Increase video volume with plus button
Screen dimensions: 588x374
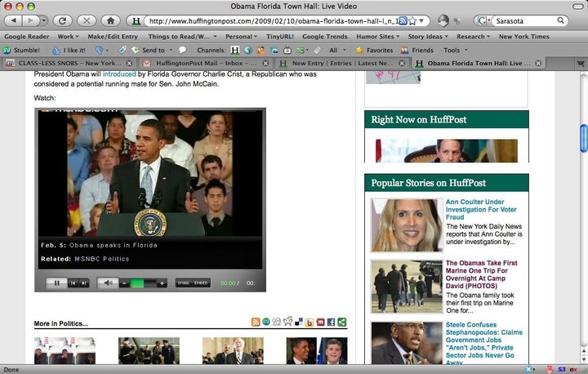(x=162, y=283)
